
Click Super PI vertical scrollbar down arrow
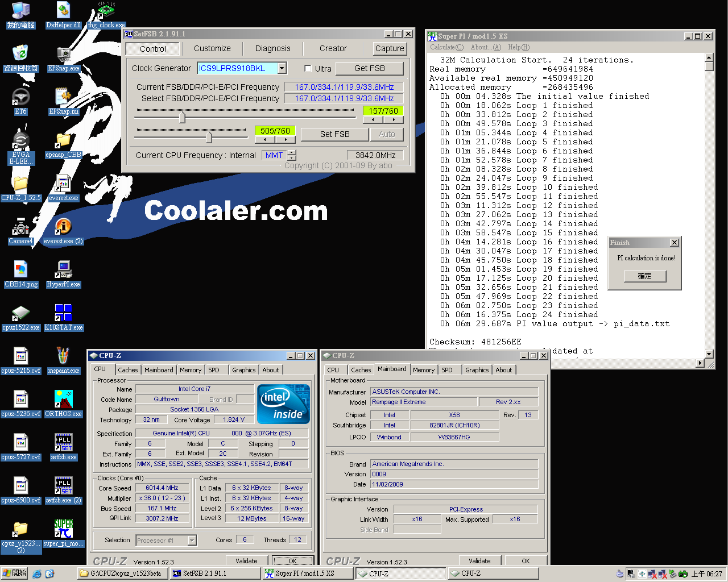click(x=709, y=354)
